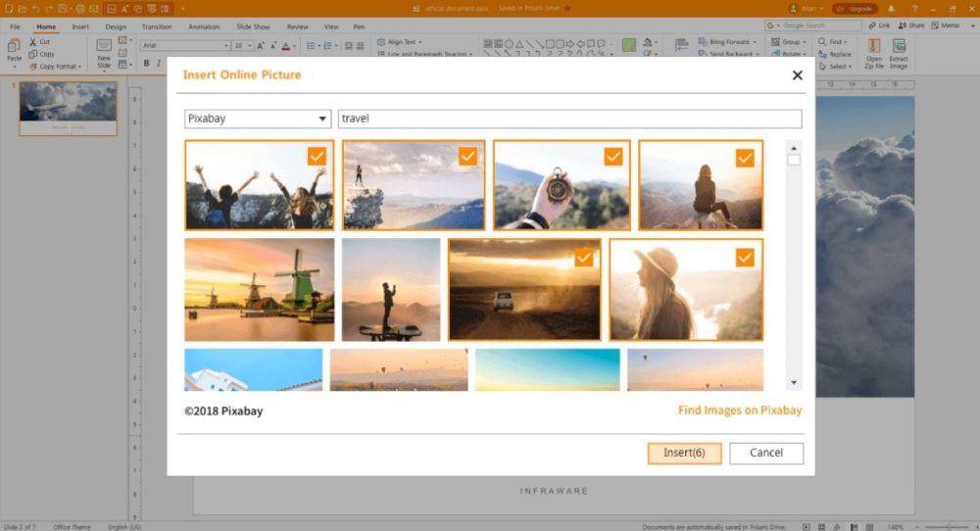Open the Pen tab
Image resolution: width=980 pixels, height=531 pixels.
[359, 26]
